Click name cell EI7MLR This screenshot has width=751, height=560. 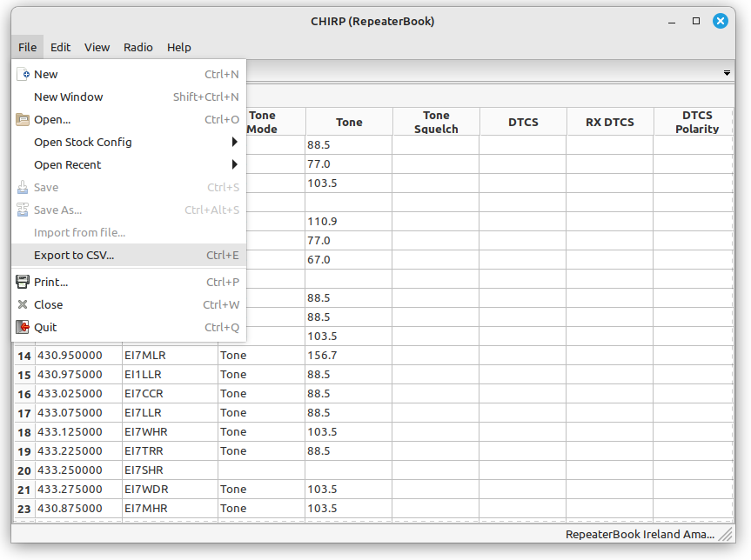[170, 356]
